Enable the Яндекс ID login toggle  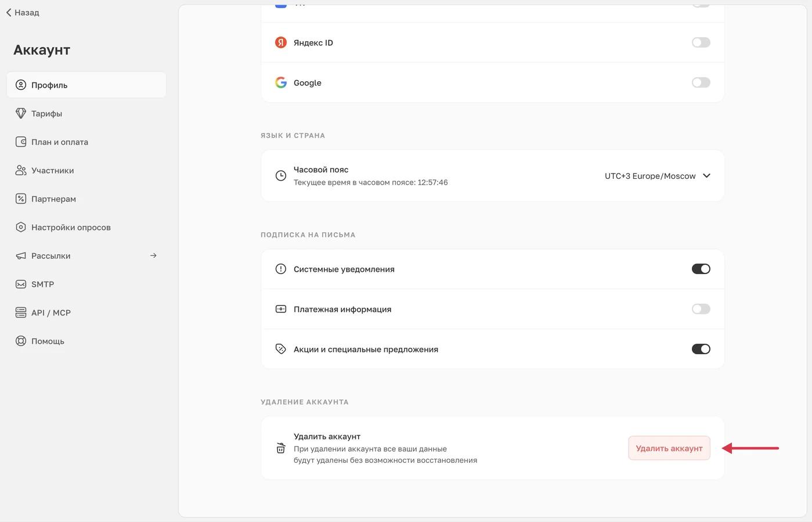coord(701,42)
